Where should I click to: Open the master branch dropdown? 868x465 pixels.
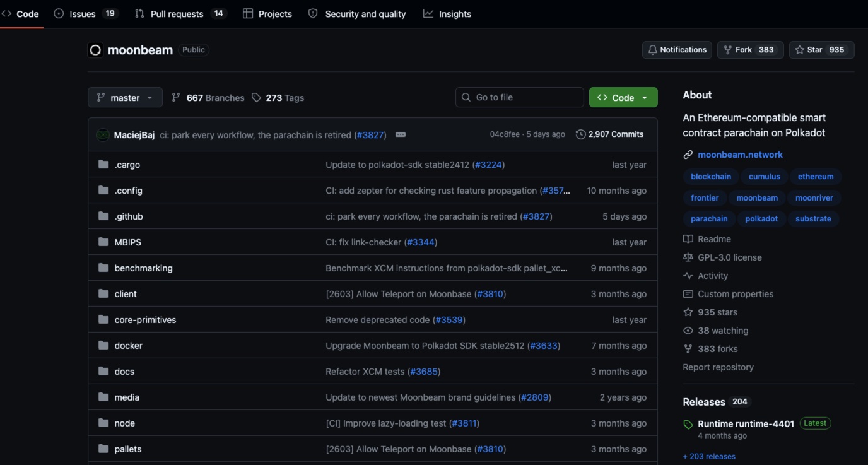point(125,97)
